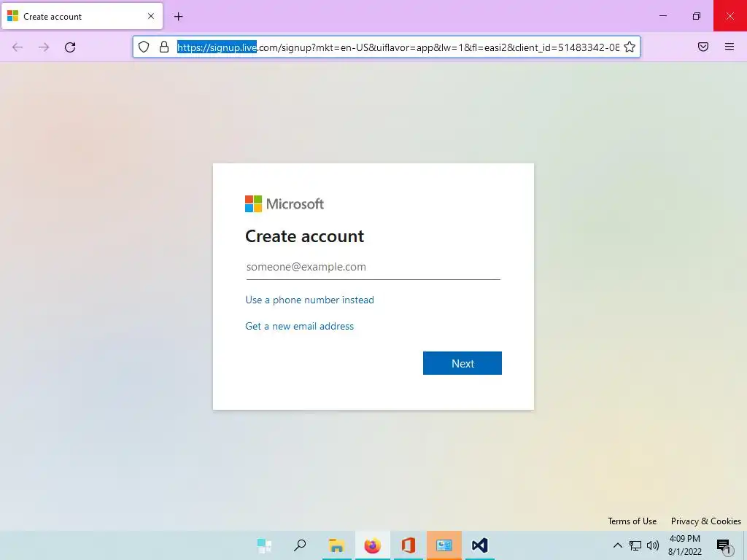Open the Terms of Use link

pos(632,521)
